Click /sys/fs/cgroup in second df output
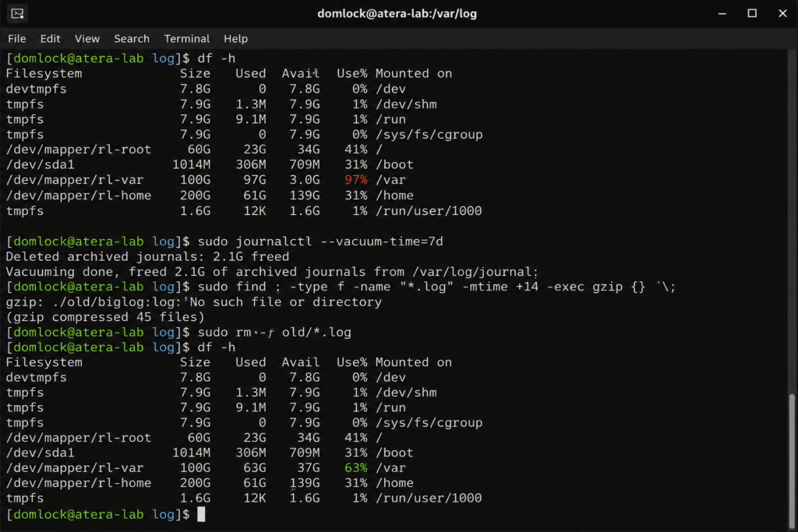The image size is (798, 532). pos(429,423)
